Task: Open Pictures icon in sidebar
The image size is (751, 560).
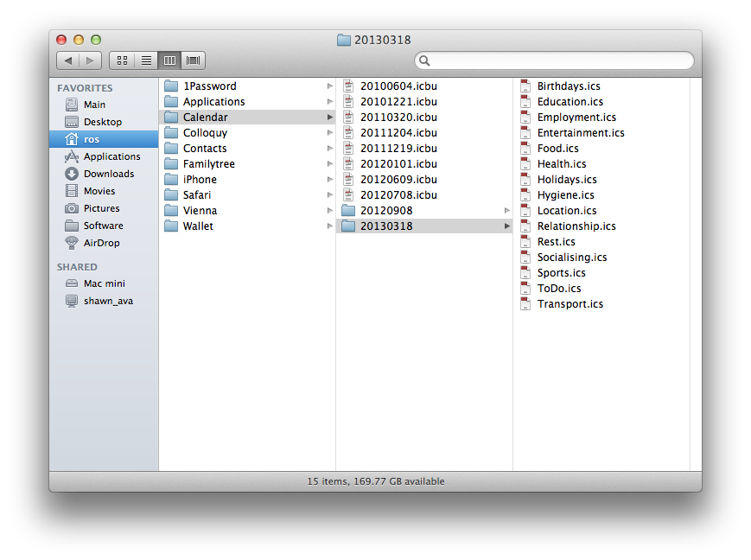Action: (72, 208)
